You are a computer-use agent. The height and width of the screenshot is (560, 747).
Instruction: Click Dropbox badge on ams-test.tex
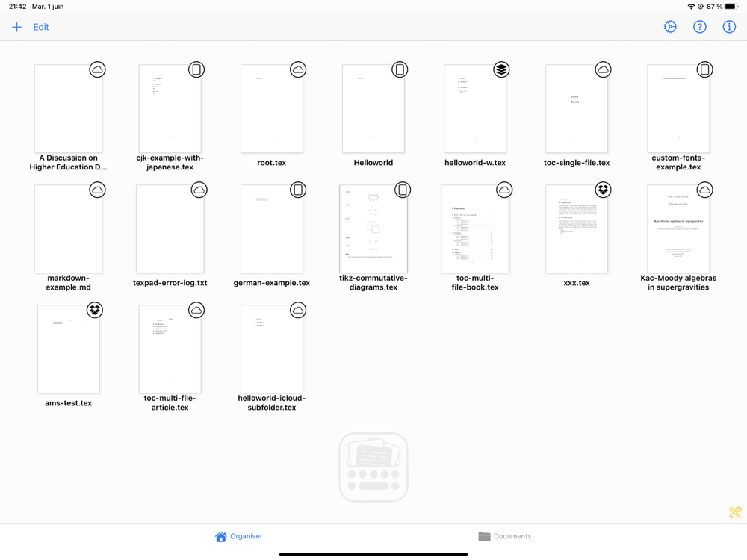click(x=95, y=311)
